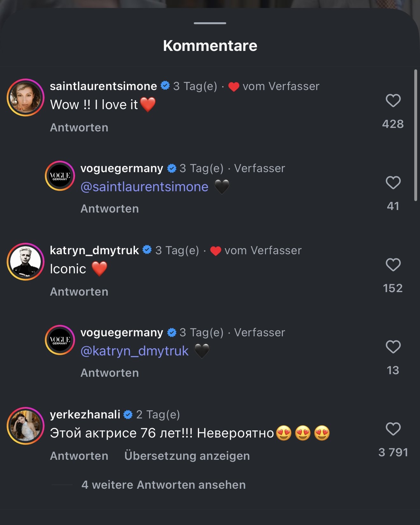
Task: Tap Antworten under yerkezhanali's comment
Action: pyautogui.click(x=79, y=456)
